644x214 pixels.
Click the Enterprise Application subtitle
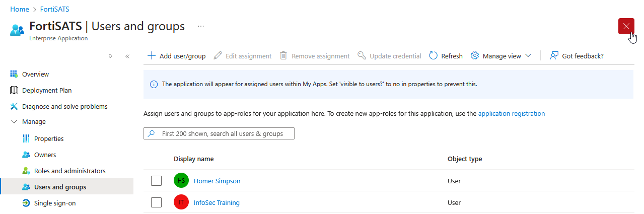[58, 38]
